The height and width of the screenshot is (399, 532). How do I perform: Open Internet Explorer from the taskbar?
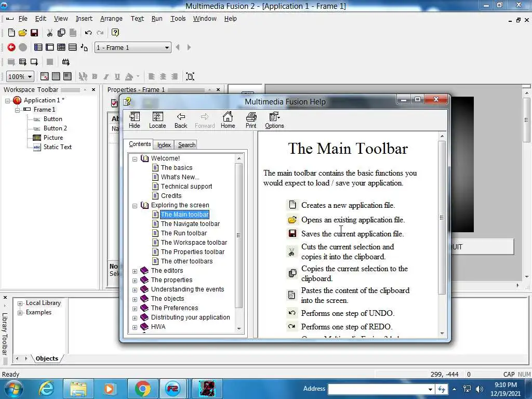[46, 389]
